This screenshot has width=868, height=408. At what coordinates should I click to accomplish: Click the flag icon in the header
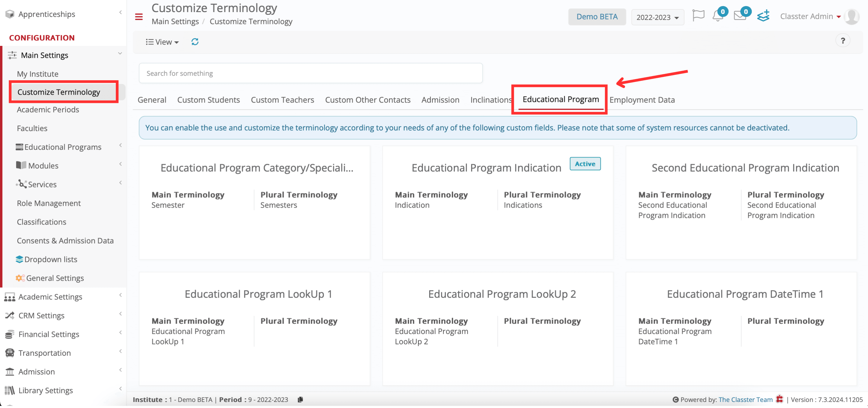698,15
